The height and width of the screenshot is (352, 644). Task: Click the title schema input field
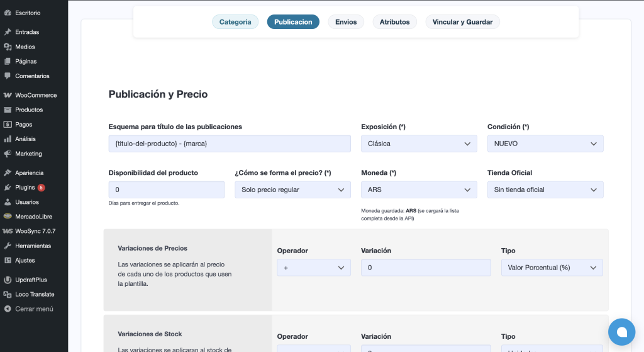(230, 144)
